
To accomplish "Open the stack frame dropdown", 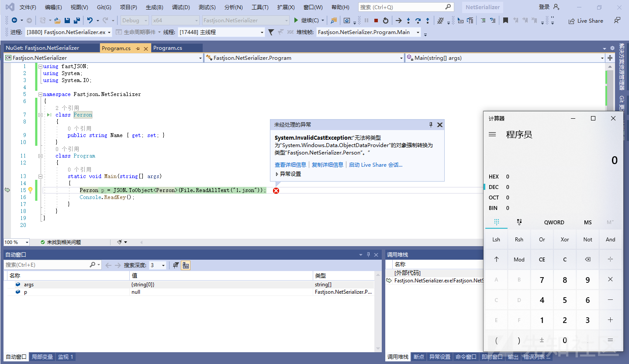I will (368, 32).
